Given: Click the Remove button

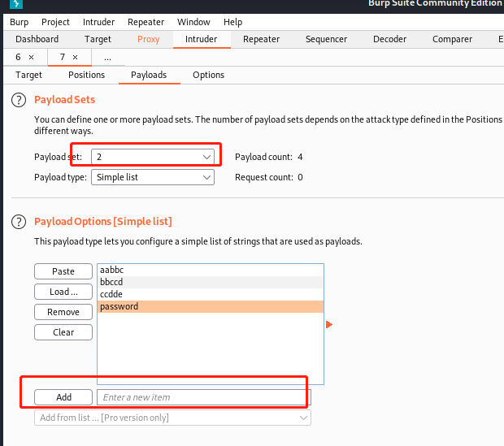Looking at the screenshot, I should click(x=63, y=312).
